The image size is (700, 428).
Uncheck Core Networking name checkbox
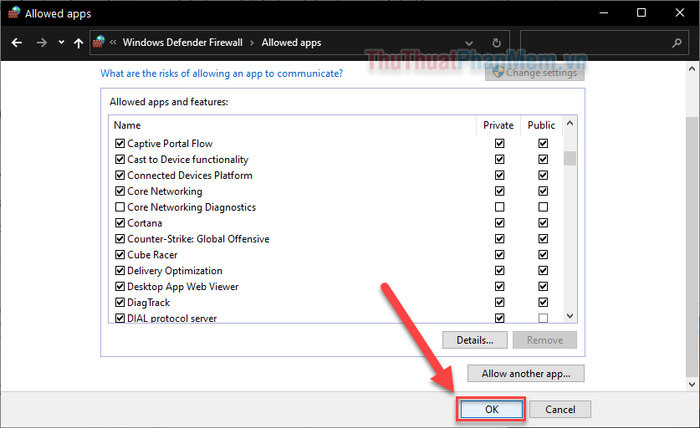[120, 191]
